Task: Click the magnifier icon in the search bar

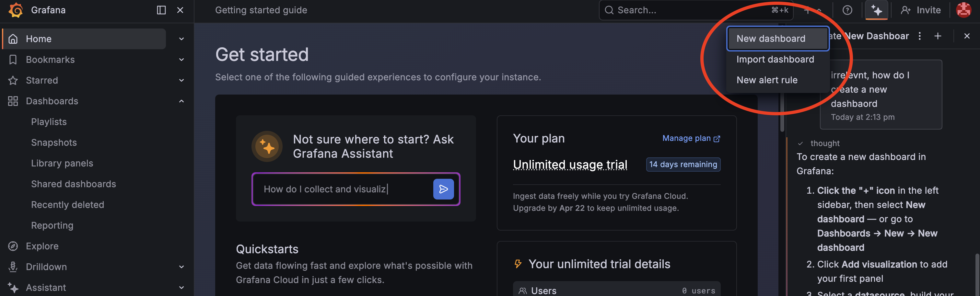Action: [609, 10]
